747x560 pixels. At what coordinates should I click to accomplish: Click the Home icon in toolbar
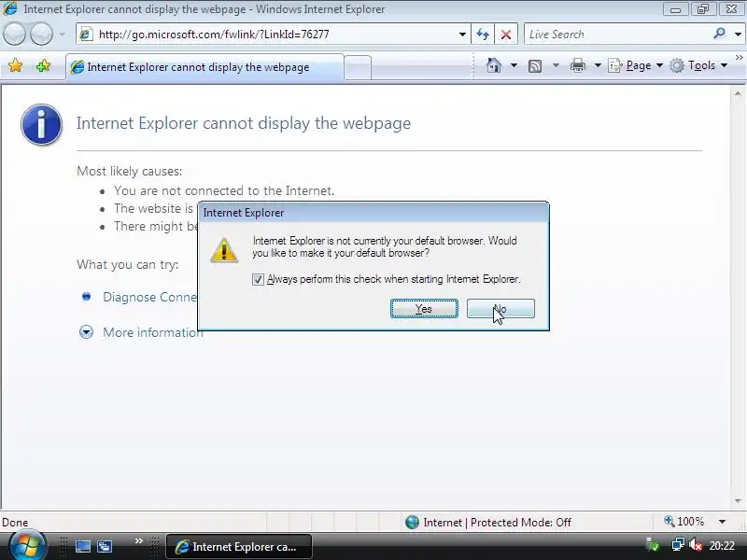[x=494, y=65]
